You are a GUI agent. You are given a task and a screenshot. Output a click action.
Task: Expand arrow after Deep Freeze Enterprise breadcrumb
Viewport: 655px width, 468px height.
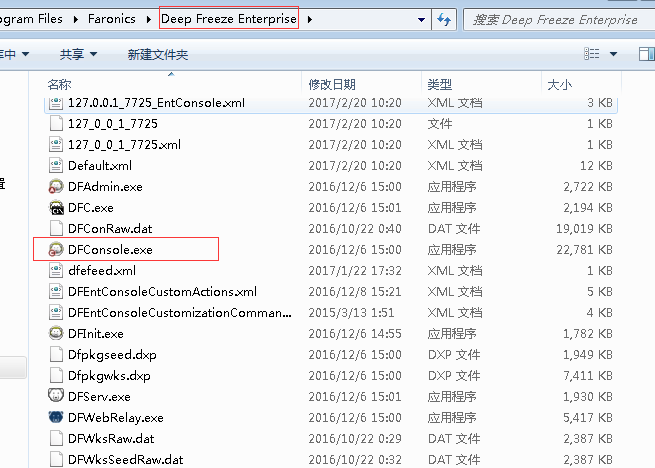pos(309,18)
